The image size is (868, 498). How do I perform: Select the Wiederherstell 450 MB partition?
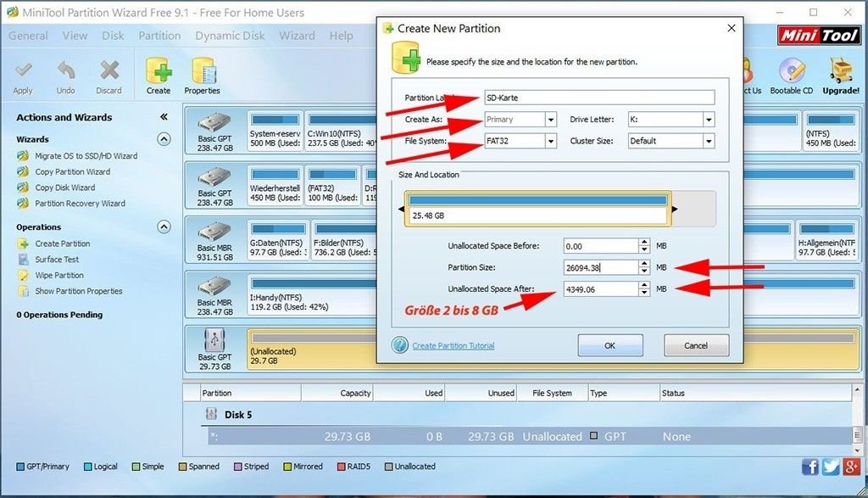pyautogui.click(x=275, y=186)
